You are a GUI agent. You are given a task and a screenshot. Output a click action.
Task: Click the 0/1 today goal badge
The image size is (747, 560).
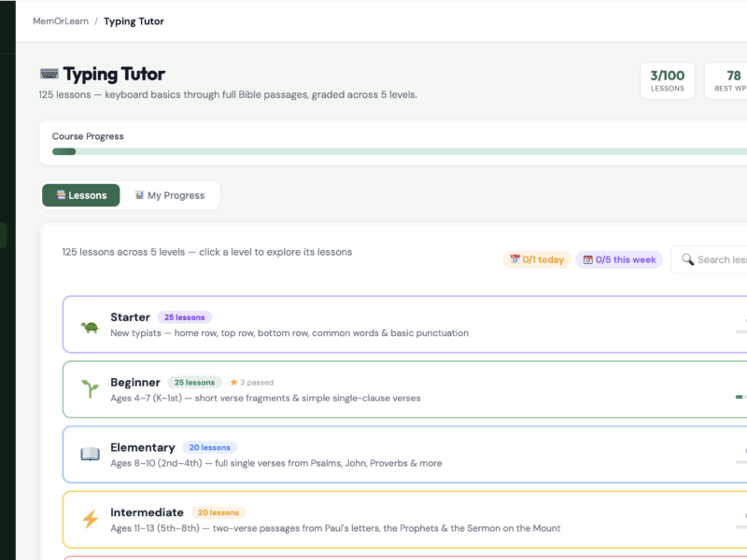537,259
